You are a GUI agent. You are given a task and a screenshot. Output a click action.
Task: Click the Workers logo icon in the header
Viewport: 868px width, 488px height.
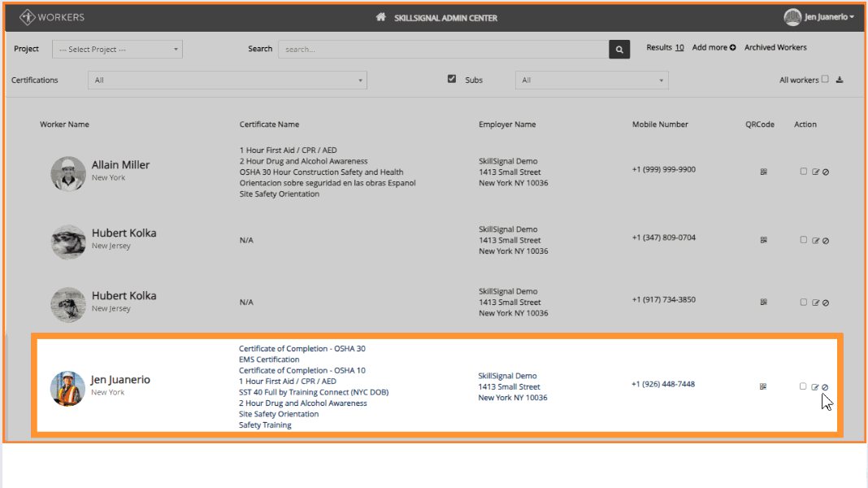pyautogui.click(x=27, y=17)
